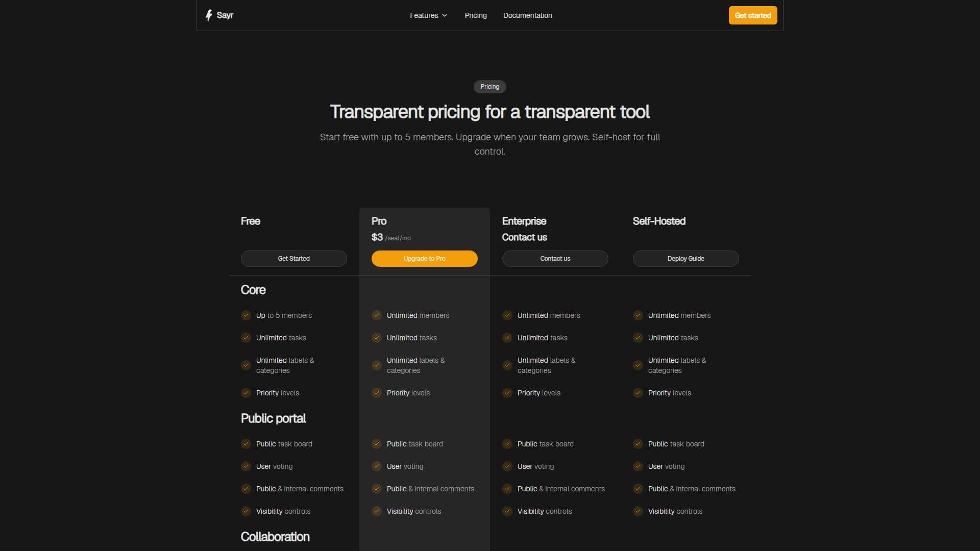Select the Enterprise plan heading
The image size is (980, 551).
point(524,221)
